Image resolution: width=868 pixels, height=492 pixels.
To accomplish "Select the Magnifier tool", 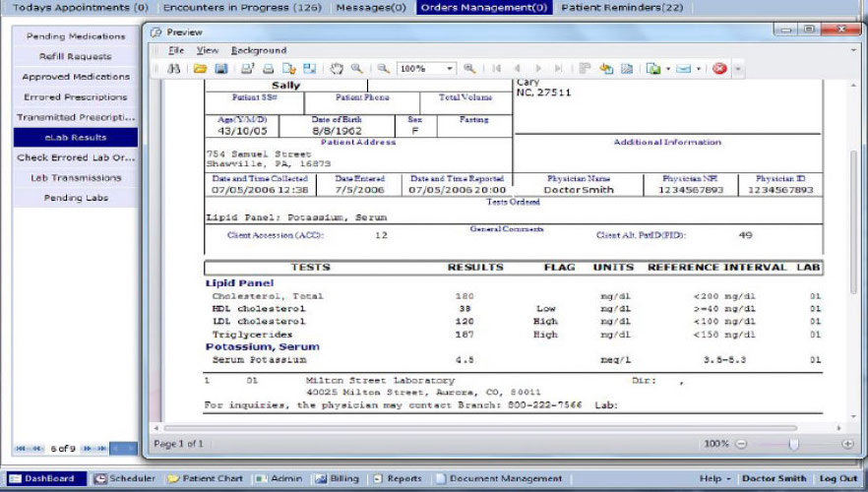I will (356, 69).
